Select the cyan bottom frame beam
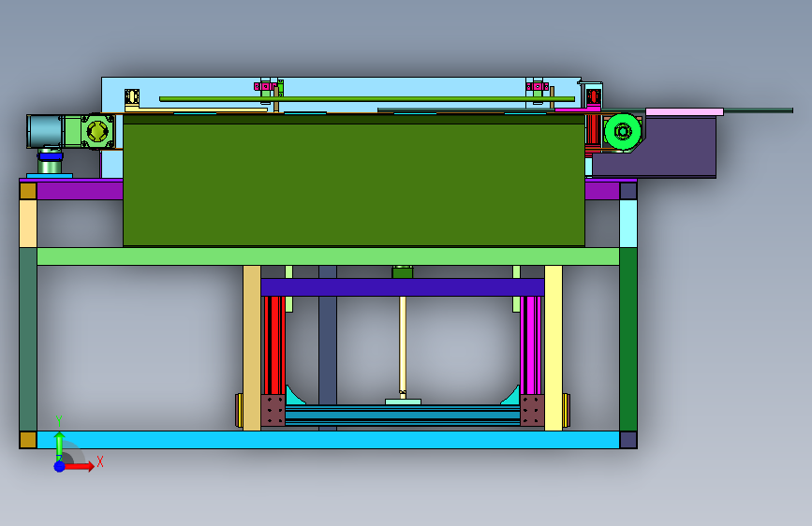The height and width of the screenshot is (526, 812). tap(329, 440)
